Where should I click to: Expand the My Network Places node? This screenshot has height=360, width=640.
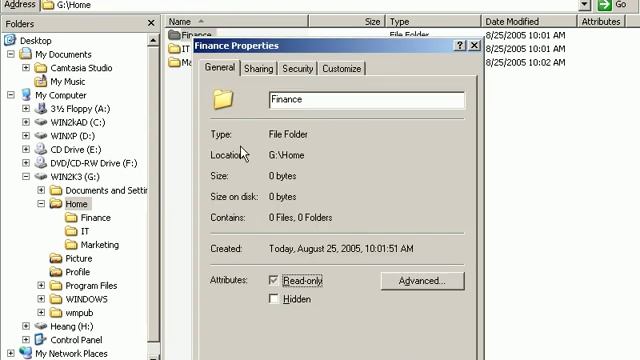tap(11, 353)
